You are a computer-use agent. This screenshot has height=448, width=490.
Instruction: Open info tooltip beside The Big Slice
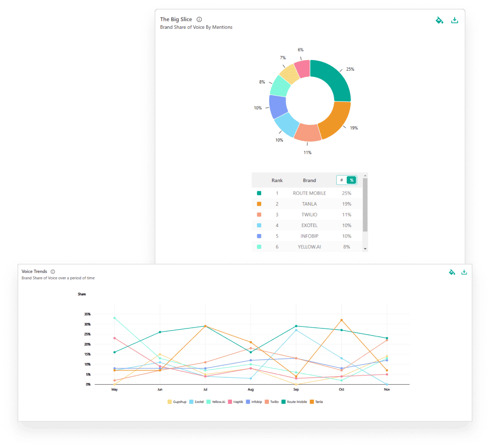point(199,19)
